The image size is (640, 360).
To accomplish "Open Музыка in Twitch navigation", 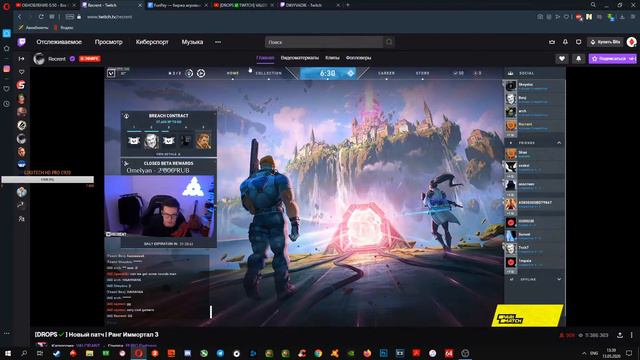I will pyautogui.click(x=192, y=42).
